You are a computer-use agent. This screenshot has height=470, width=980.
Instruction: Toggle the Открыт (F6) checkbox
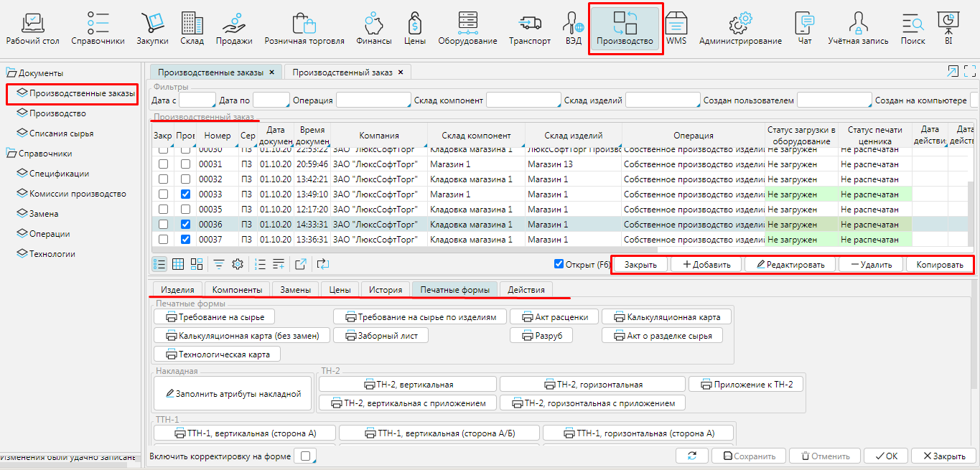[559, 264]
